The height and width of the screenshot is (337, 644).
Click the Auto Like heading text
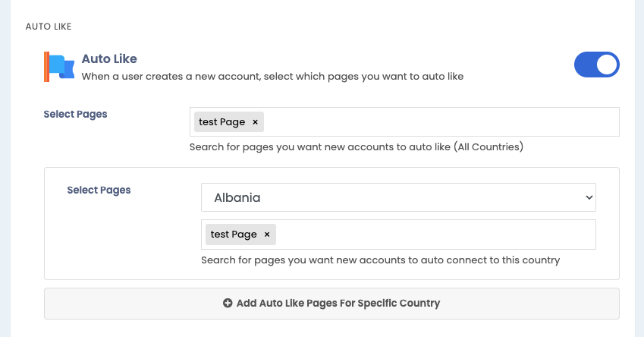coord(109,58)
